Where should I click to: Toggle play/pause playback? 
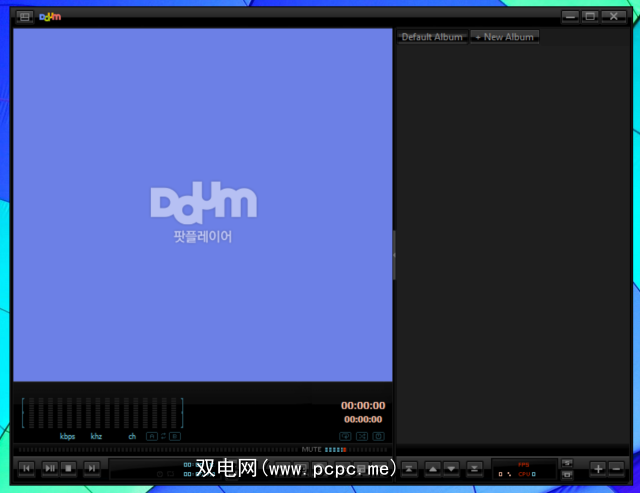(x=50, y=468)
